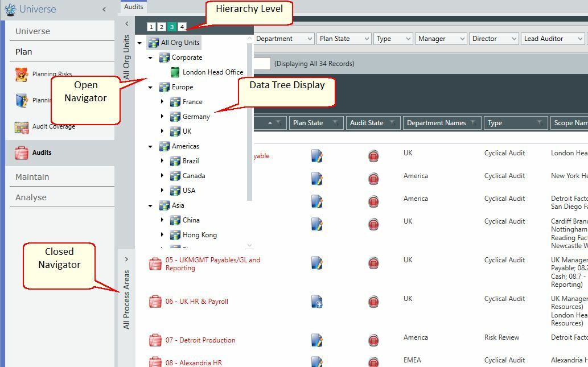Click plan state icon in first UK audit row
Image resolution: width=588 pixels, height=367 pixels.
coord(317,156)
